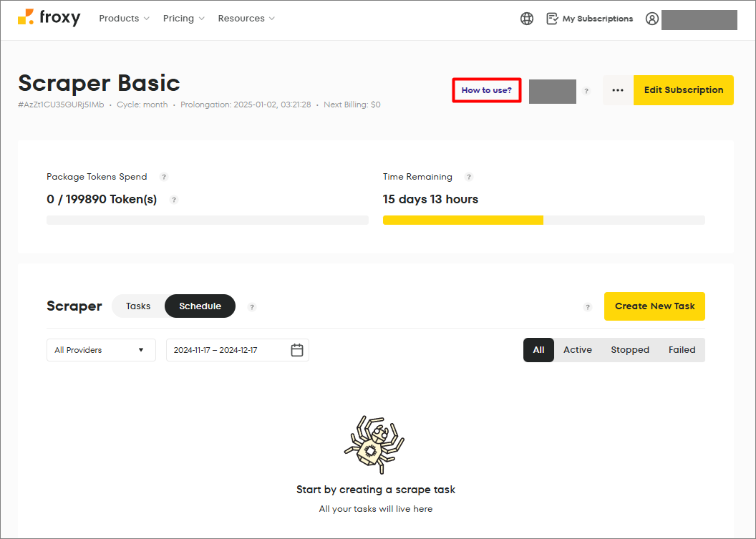Click the How to use? link
Image resolution: width=756 pixels, height=539 pixels.
487,90
